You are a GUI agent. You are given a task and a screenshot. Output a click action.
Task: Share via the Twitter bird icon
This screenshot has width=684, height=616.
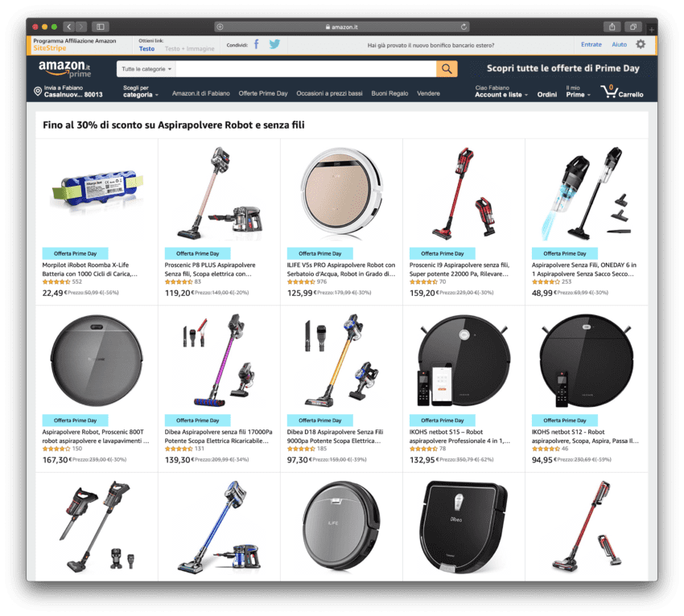click(274, 44)
